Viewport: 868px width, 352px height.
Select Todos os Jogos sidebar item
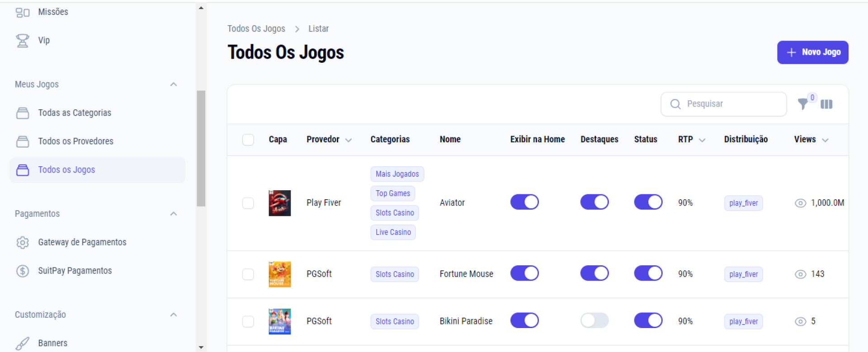click(x=66, y=170)
